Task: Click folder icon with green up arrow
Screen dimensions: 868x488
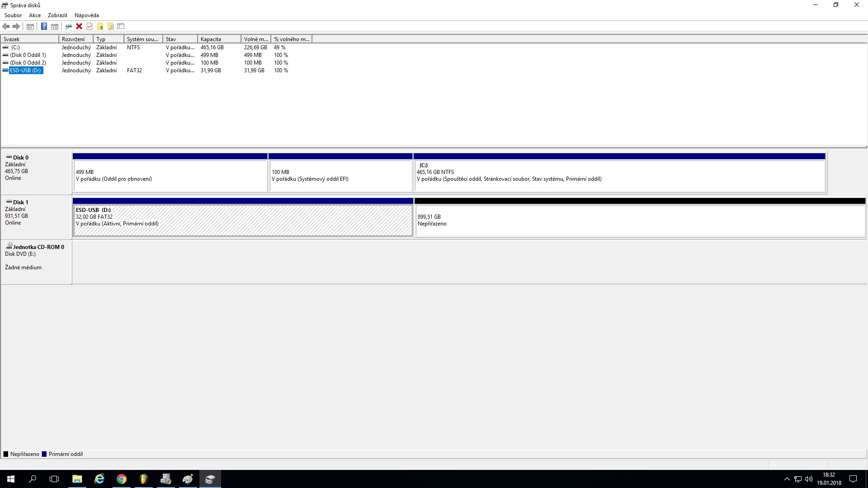Action: pyautogui.click(x=100, y=27)
